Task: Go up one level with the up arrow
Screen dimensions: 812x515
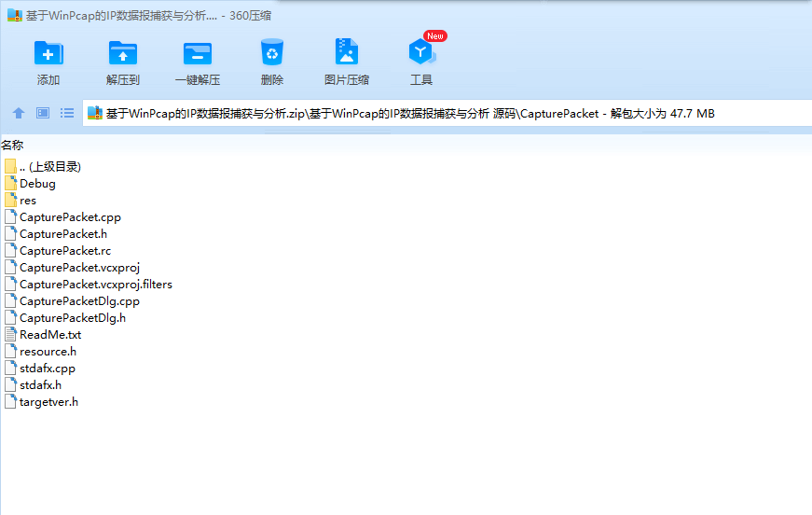Action: pyautogui.click(x=19, y=113)
